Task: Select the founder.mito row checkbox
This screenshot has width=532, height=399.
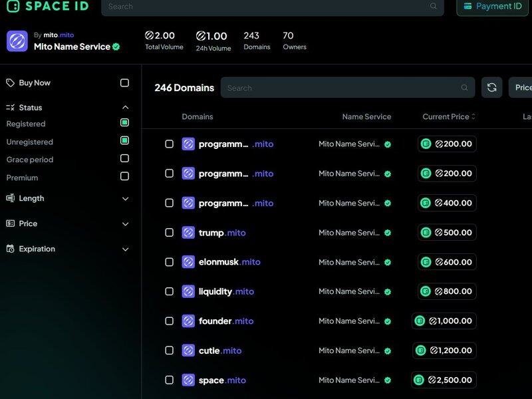Action: click(170, 321)
